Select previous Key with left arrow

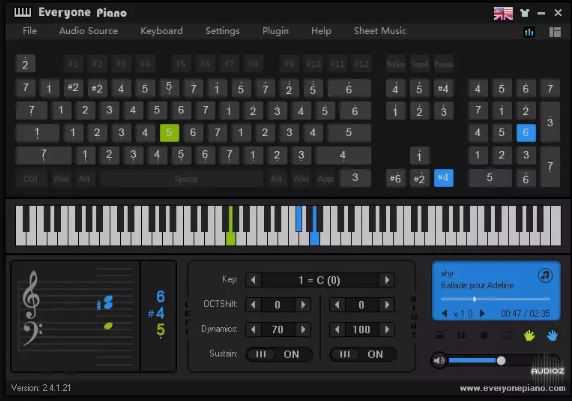pos(253,280)
